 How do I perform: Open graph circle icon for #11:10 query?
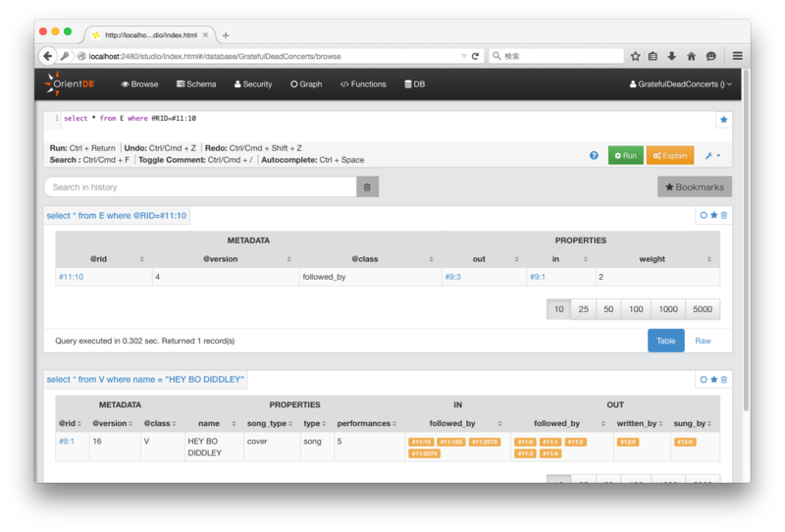point(704,215)
